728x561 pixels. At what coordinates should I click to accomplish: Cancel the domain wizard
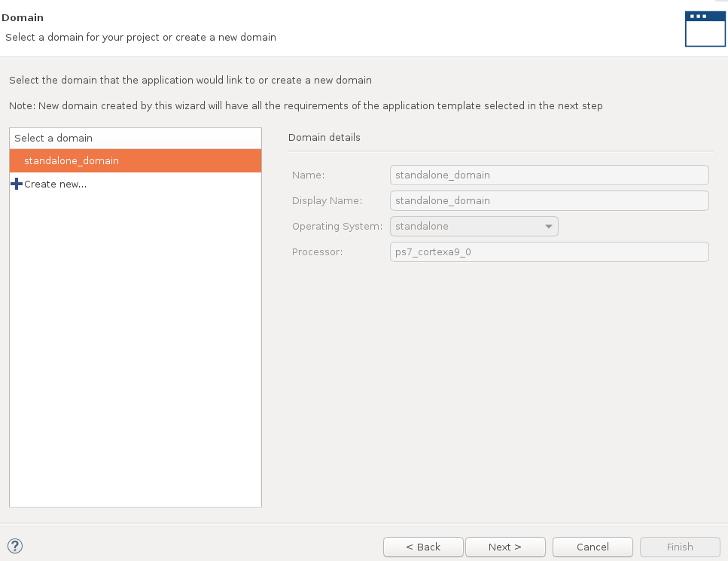pos(592,547)
